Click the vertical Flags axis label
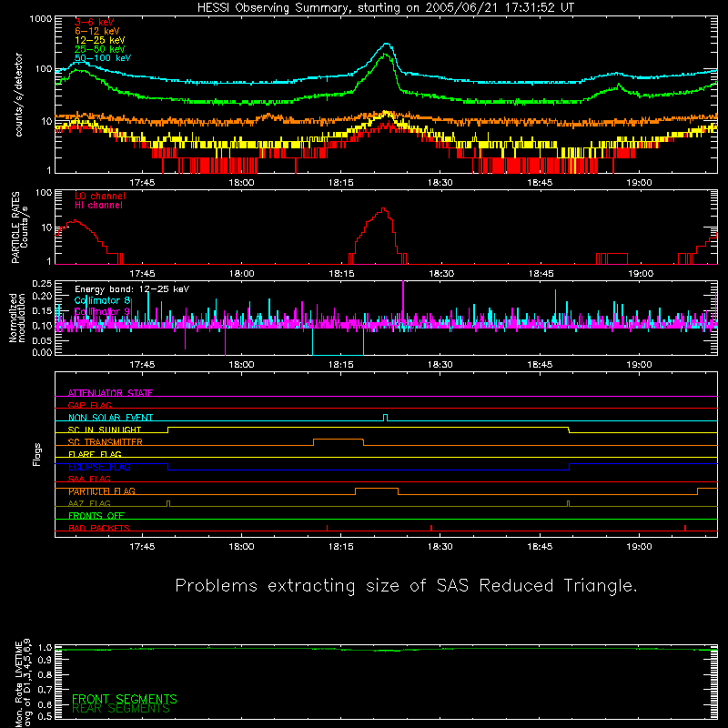 coord(37,454)
